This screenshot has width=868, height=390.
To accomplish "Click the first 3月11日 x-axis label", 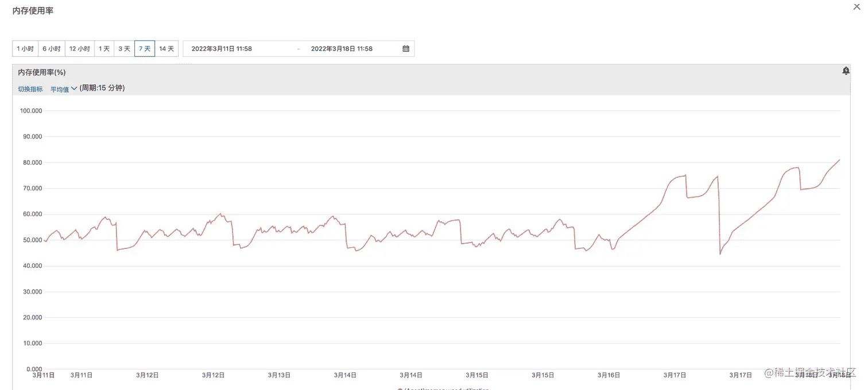I will [x=44, y=375].
